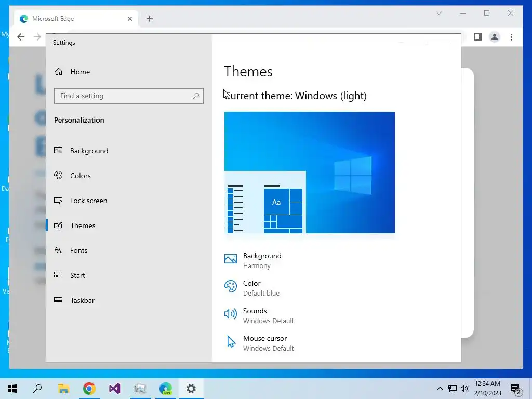Image resolution: width=532 pixels, height=399 pixels.
Task: Click the search magnifier in Find a setting
Action: coord(196,96)
